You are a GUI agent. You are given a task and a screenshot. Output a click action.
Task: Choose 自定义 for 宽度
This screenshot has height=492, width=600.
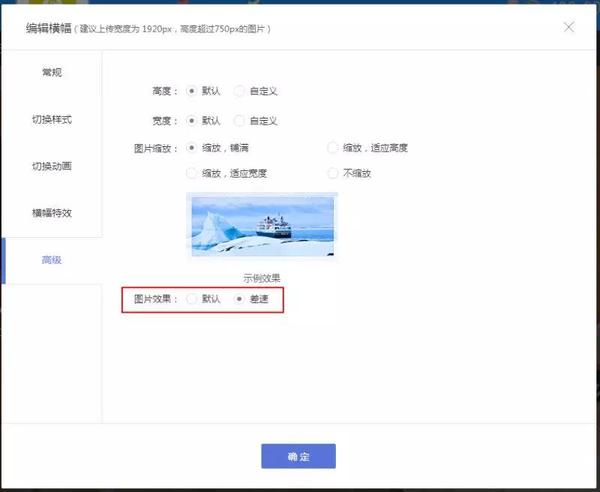239,121
